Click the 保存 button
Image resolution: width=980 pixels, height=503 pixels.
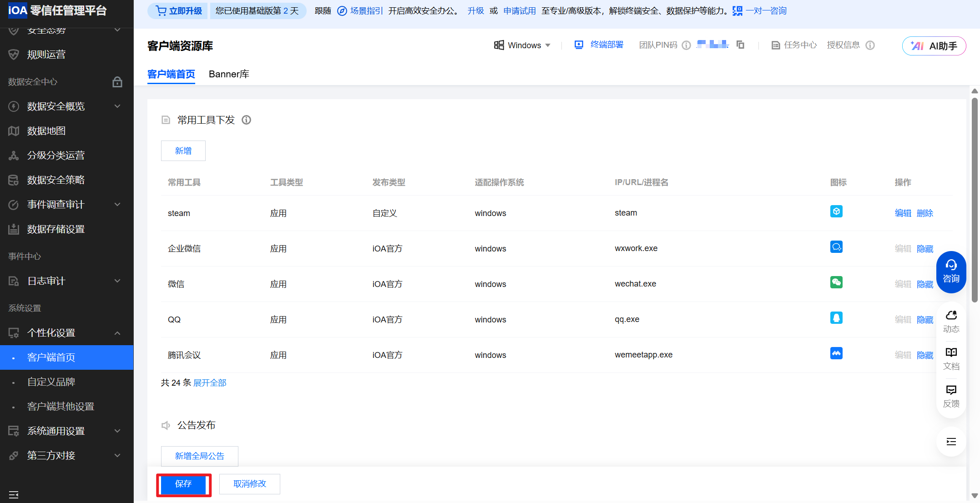tap(184, 484)
